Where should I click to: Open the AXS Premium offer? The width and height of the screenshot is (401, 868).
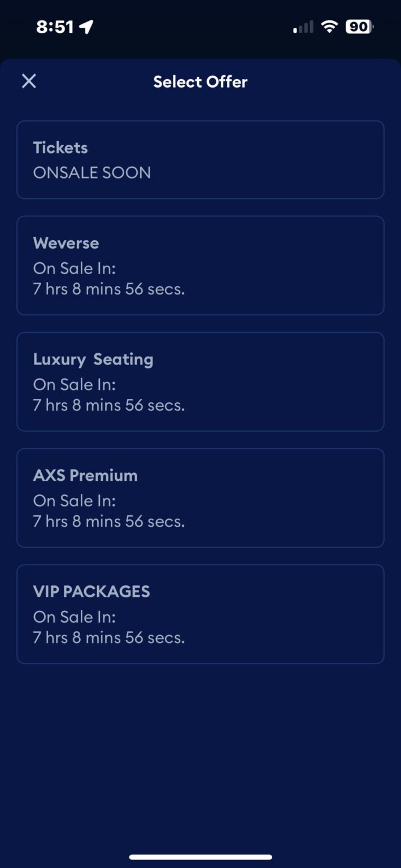(200, 497)
